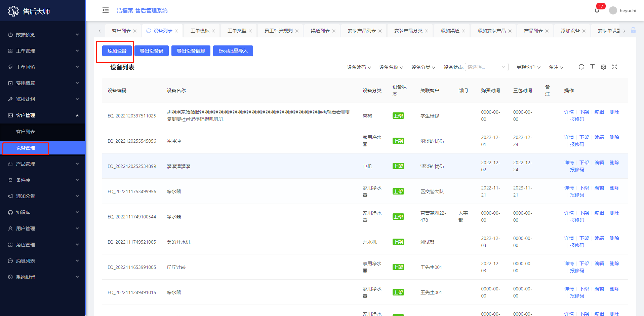
Task: Collapse sidebar with hamburger menu icon
Action: coord(106,10)
